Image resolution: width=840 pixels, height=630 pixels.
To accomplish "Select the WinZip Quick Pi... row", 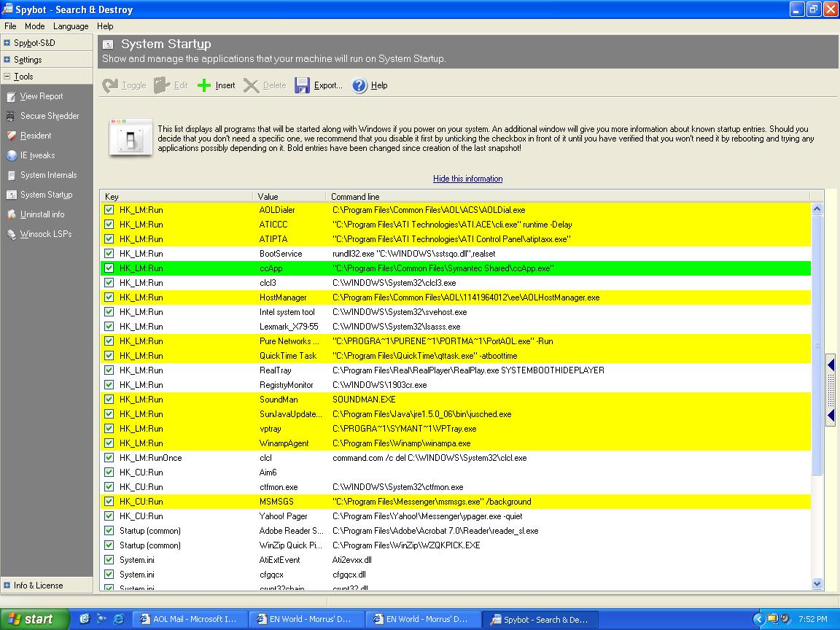I will tap(455, 545).
